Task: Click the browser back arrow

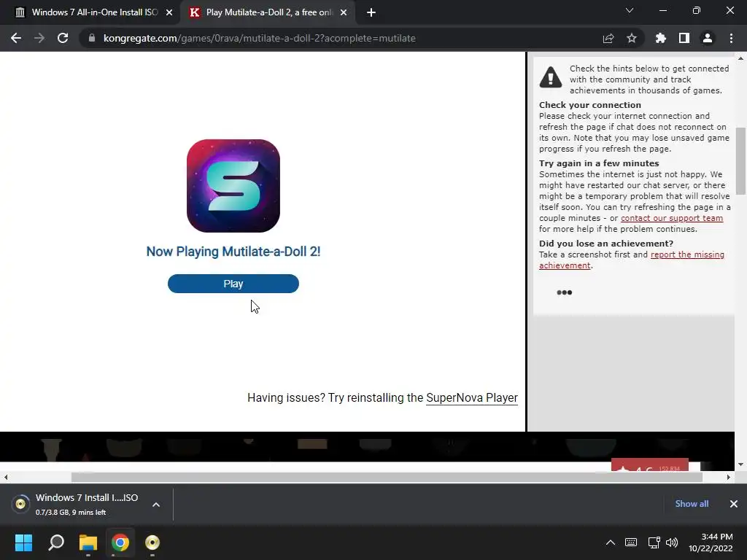Action: [x=16, y=38]
